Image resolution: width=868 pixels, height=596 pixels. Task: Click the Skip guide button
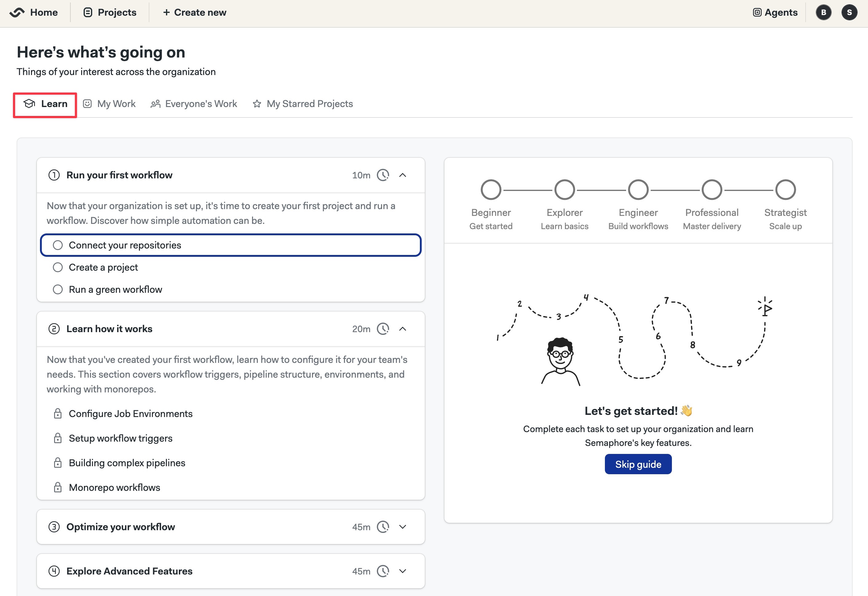pos(638,464)
